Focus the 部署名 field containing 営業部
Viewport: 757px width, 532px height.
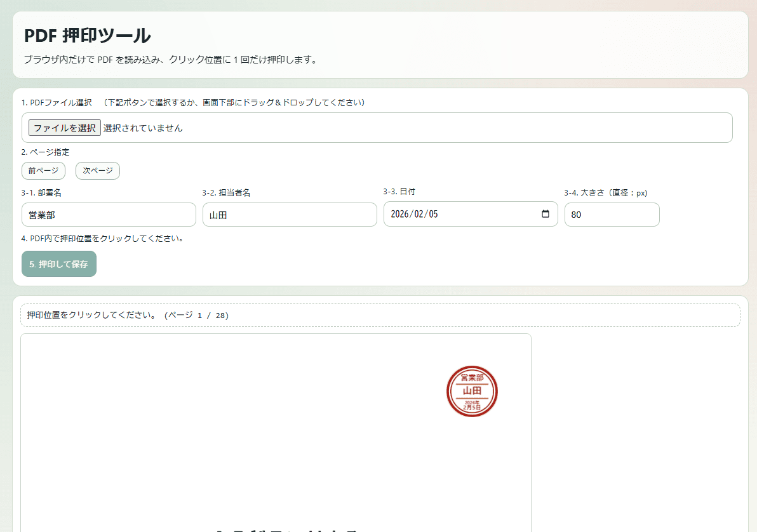click(x=109, y=215)
